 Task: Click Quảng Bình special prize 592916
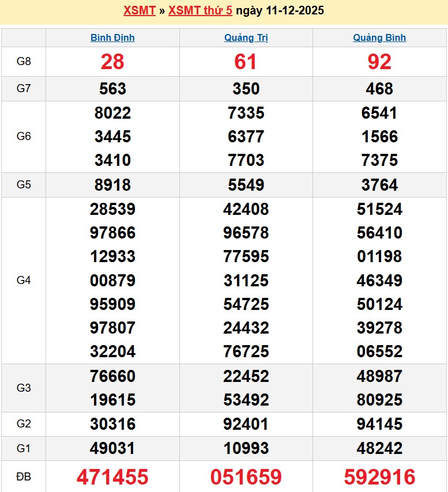click(x=379, y=477)
